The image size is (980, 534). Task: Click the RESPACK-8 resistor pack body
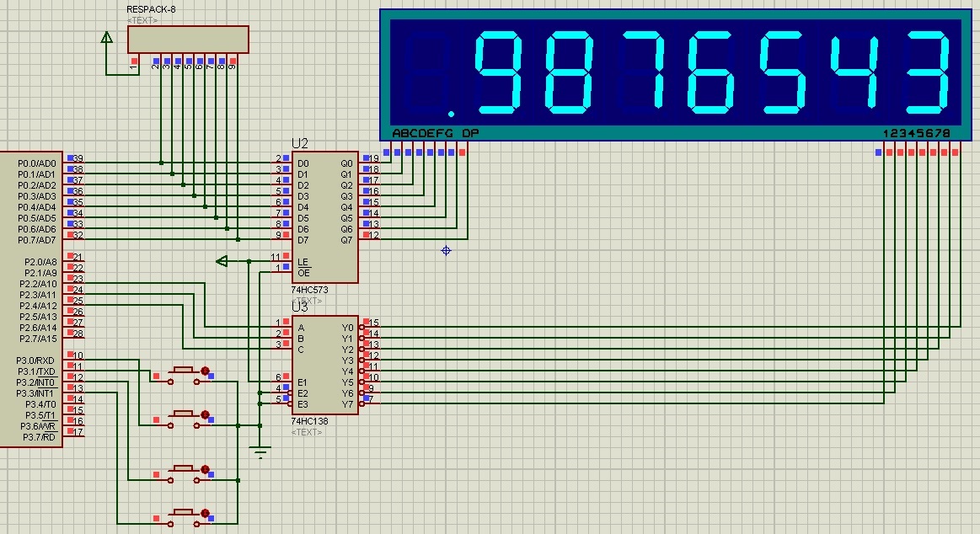pyautogui.click(x=188, y=40)
